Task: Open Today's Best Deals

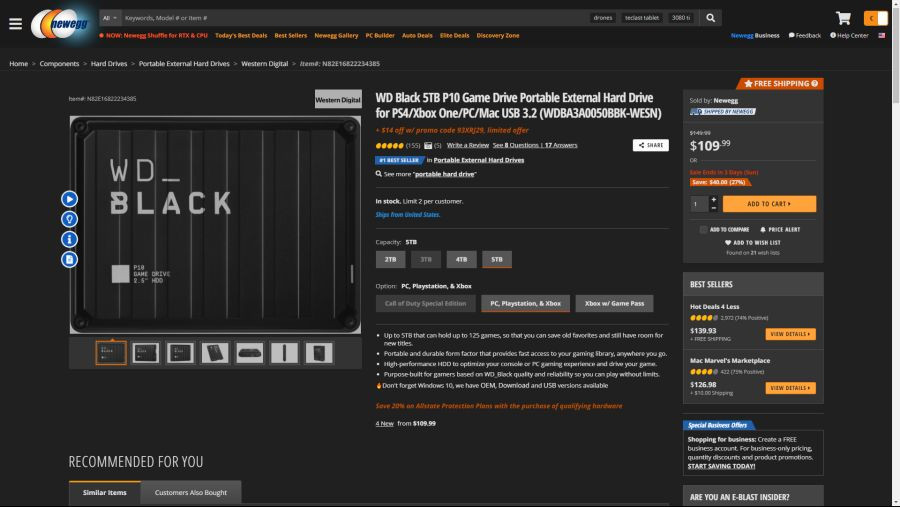Action: pos(241,36)
